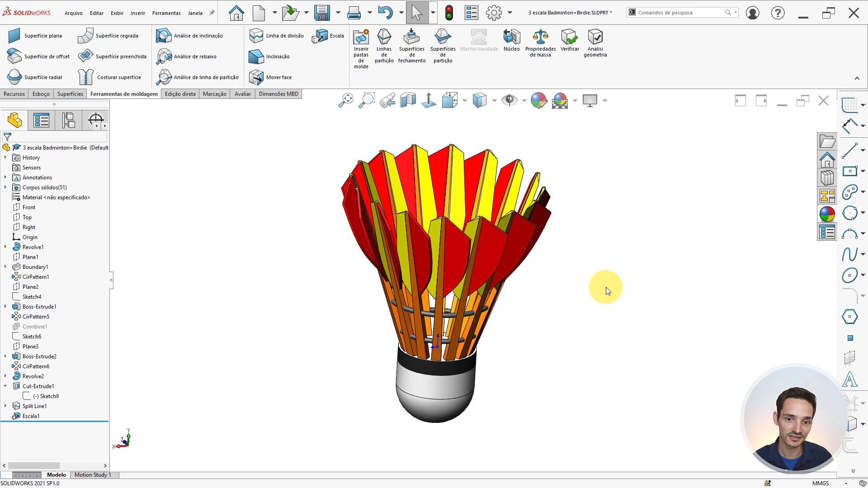The height and width of the screenshot is (488, 868).
Task: Select the Costurar superfície tool
Action: [x=109, y=77]
